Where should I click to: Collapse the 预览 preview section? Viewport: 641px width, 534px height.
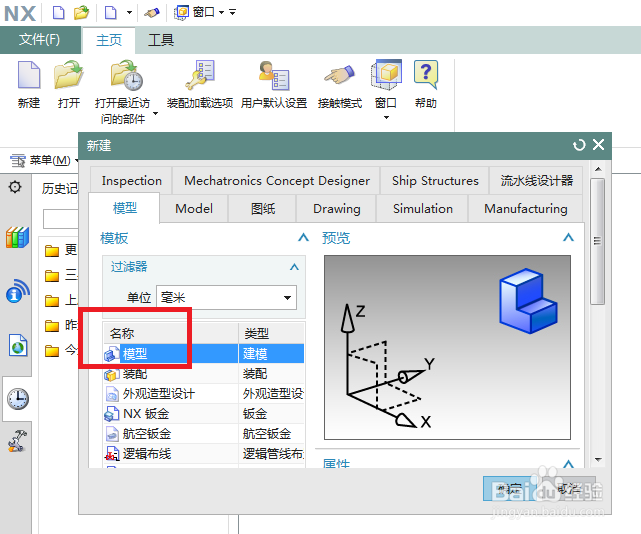568,238
